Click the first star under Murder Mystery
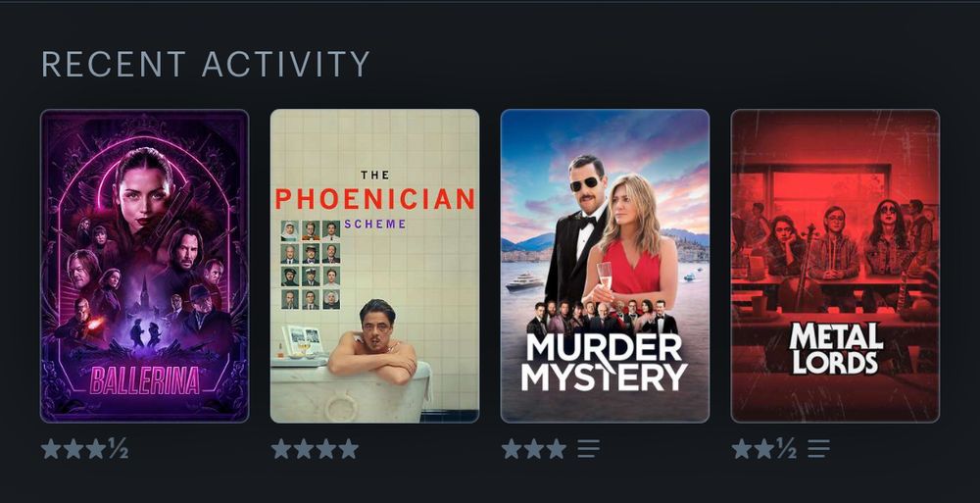Viewport: 980px width, 503px height. [x=512, y=448]
